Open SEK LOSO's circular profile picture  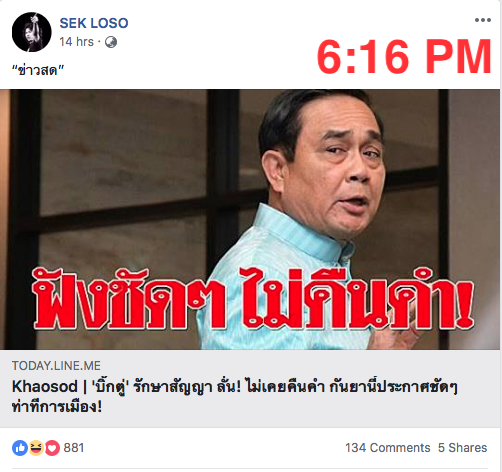click(x=32, y=32)
